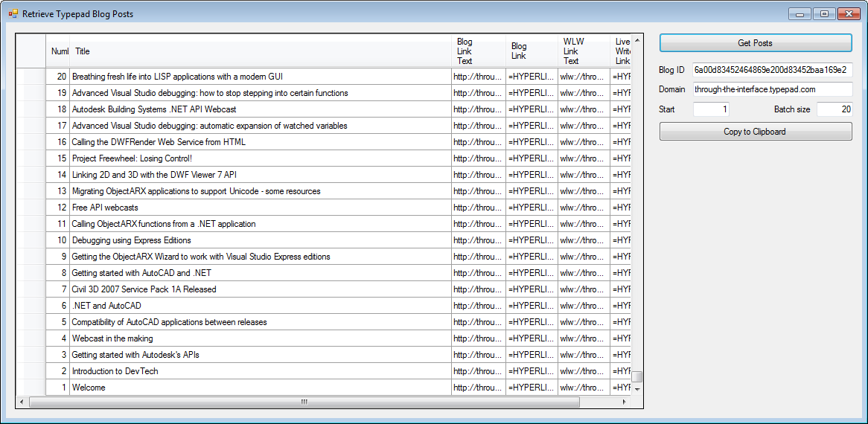
Task: Select row header for post 20
Action: tap(31, 77)
